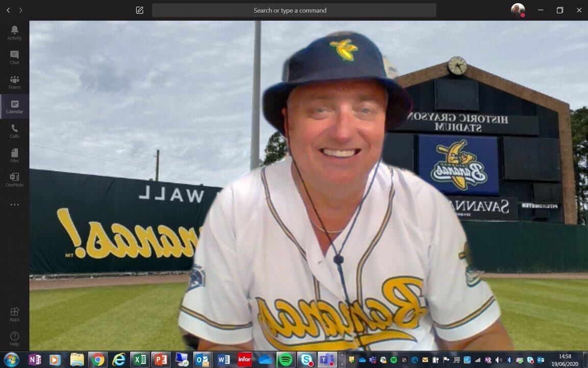Click the Spotify icon in system tray
Image resolution: width=588 pixels, height=368 pixels.
tap(394, 360)
